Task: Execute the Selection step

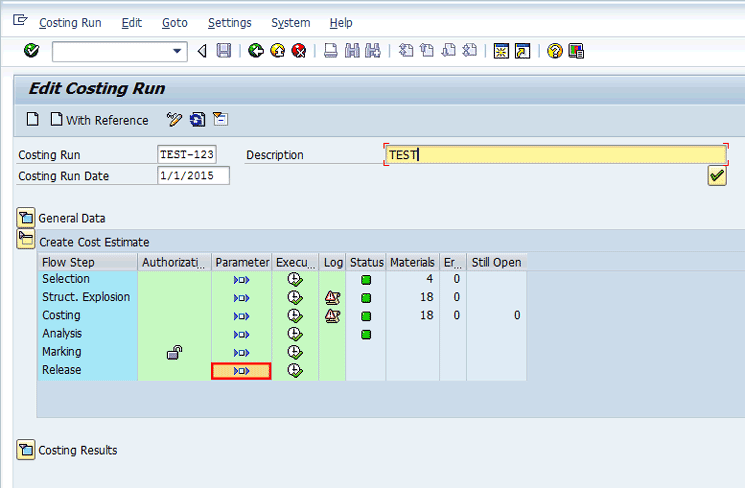Action: click(x=295, y=279)
